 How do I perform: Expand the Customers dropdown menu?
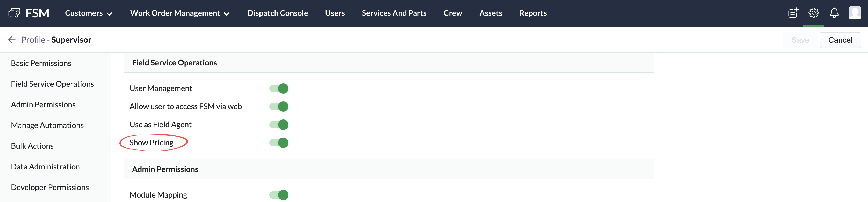(x=88, y=13)
